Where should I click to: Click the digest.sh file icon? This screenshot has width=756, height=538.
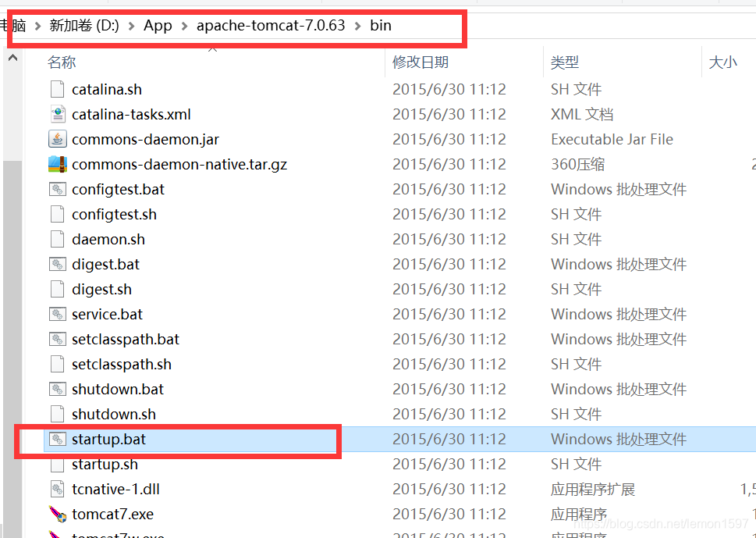click(58, 290)
